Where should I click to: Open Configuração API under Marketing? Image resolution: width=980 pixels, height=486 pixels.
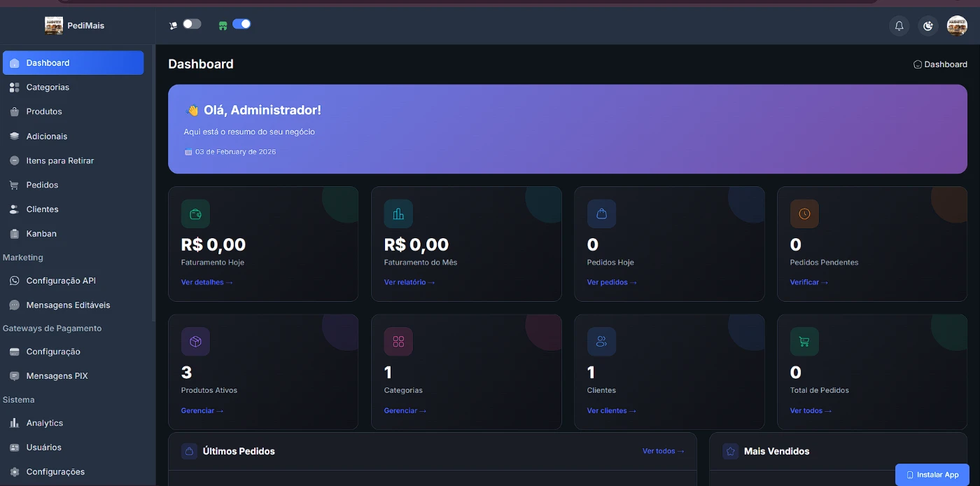tap(60, 281)
